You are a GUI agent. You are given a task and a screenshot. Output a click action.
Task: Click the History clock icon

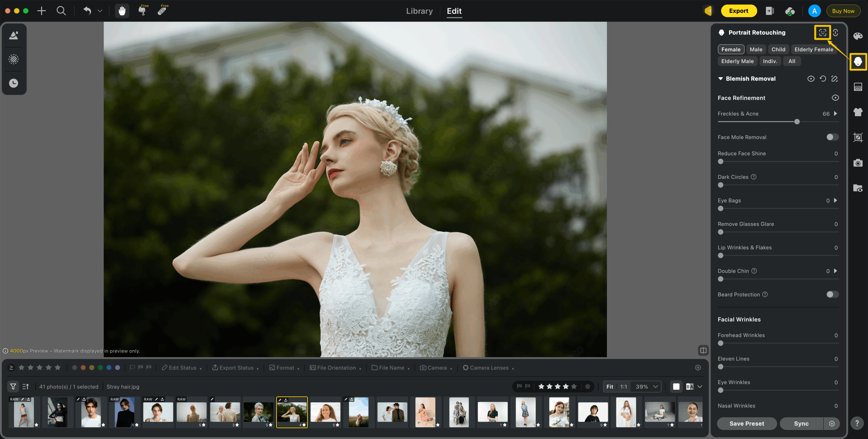click(14, 83)
